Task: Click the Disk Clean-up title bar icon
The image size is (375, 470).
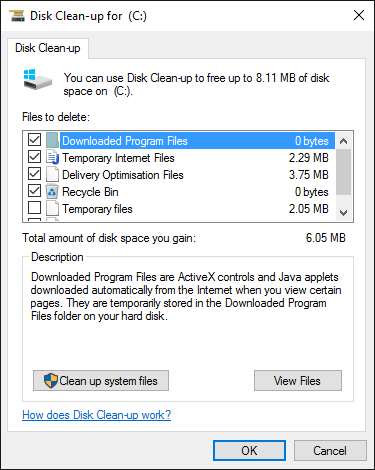Action: (17, 16)
